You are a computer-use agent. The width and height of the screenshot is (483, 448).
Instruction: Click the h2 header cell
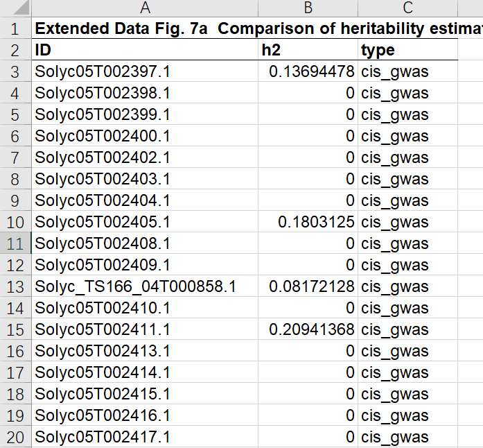pyautogui.click(x=308, y=50)
